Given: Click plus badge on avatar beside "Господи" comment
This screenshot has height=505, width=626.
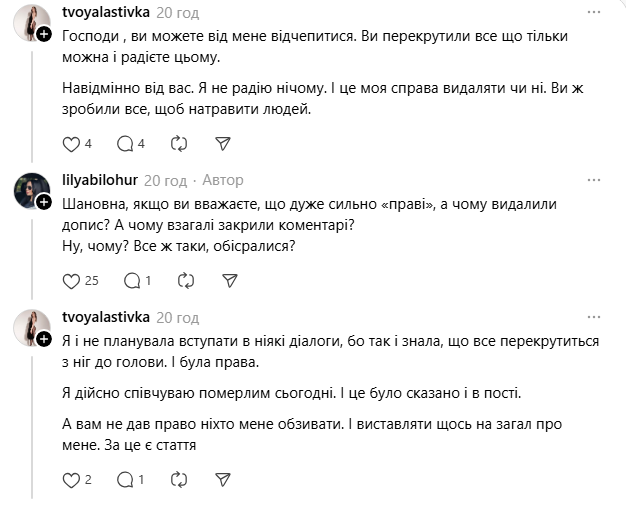Looking at the screenshot, I should click(44, 35).
